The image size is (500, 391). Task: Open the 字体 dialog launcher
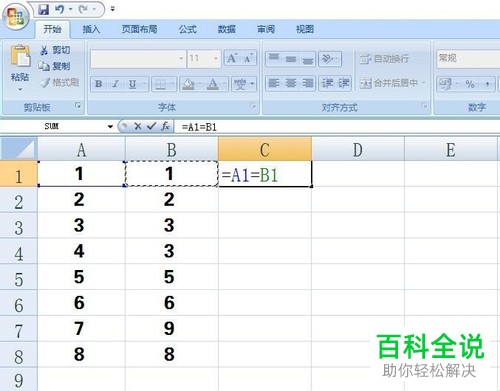tap(253, 106)
